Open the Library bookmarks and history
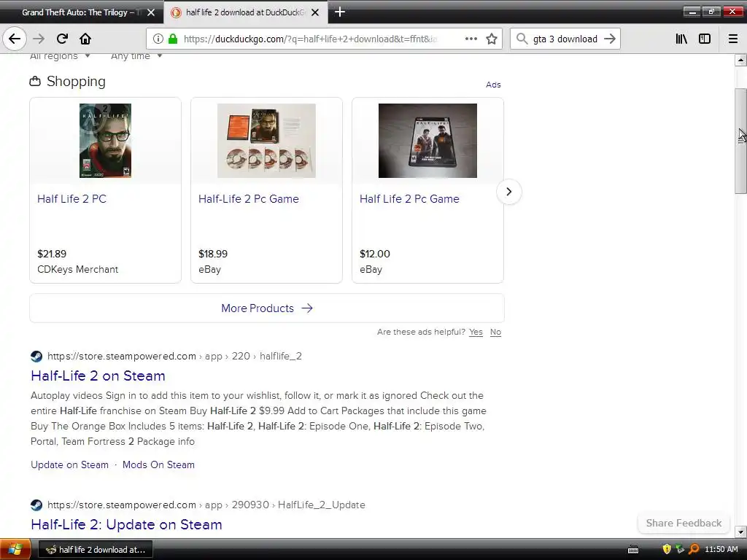The width and height of the screenshot is (747, 560). (681, 39)
